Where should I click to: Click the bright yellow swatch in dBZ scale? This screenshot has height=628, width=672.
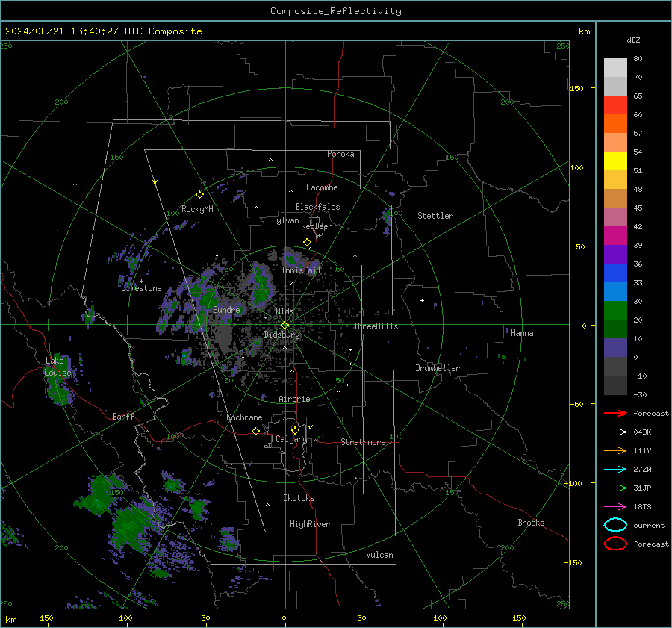615,161
